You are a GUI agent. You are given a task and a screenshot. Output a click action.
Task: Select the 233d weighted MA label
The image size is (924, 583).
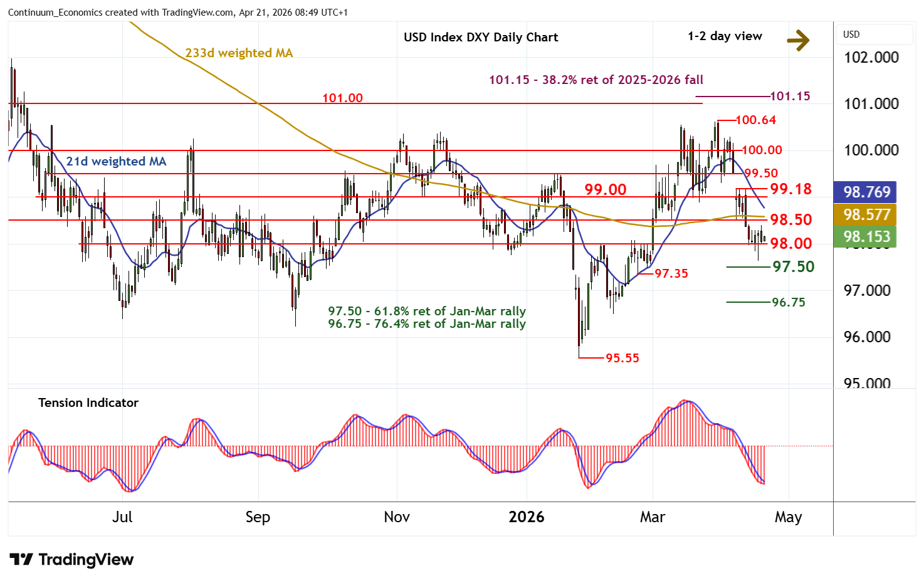239,53
